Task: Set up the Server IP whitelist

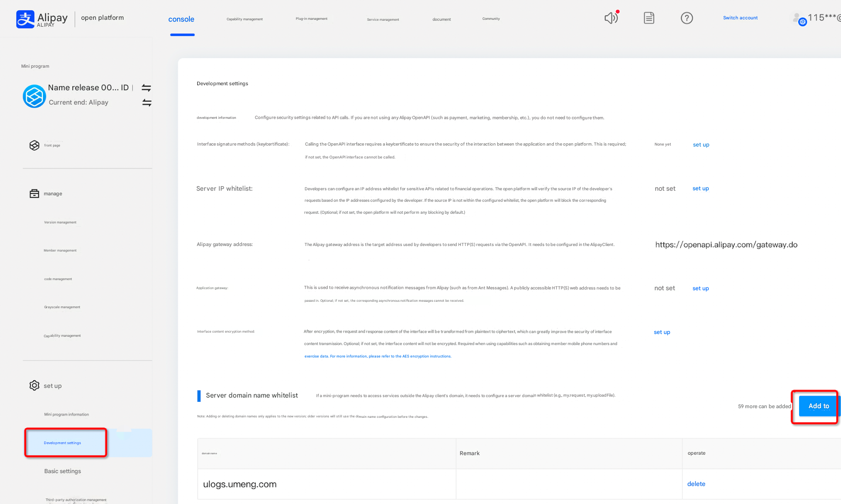Action: pyautogui.click(x=700, y=188)
